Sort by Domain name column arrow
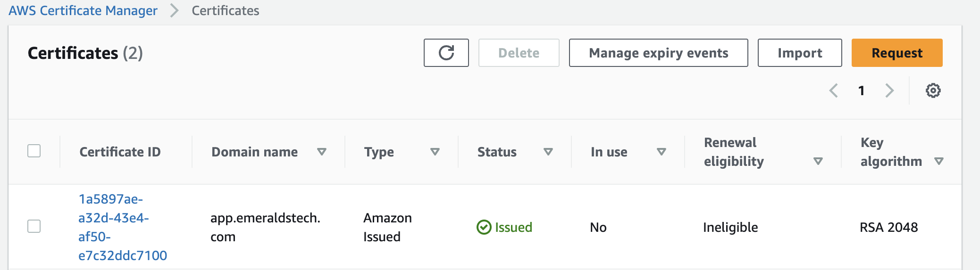980x270 pixels. tap(322, 152)
